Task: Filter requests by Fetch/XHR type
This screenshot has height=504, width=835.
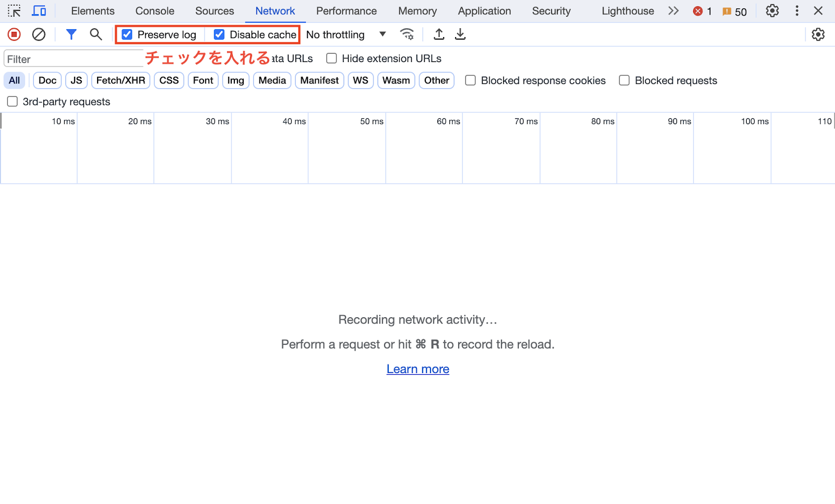Action: pos(121,80)
